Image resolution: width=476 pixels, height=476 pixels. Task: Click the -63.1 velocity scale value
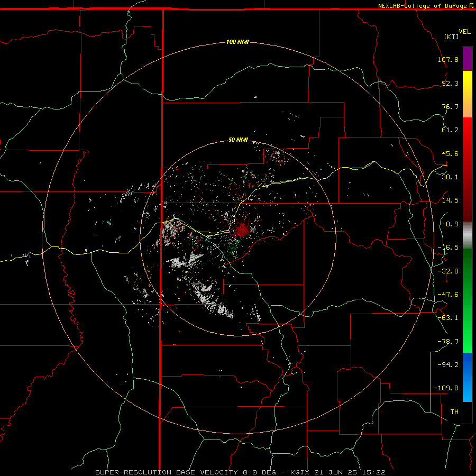point(448,318)
